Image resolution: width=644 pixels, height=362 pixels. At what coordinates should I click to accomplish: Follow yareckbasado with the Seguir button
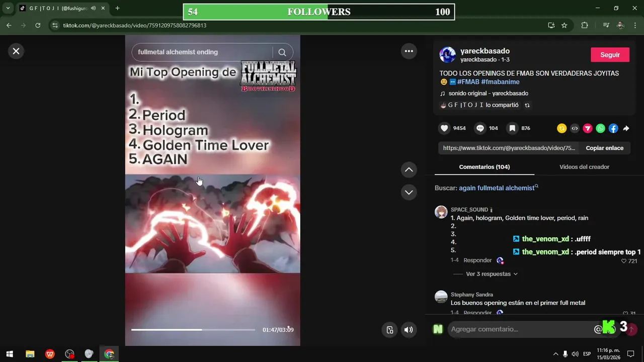[x=610, y=55]
